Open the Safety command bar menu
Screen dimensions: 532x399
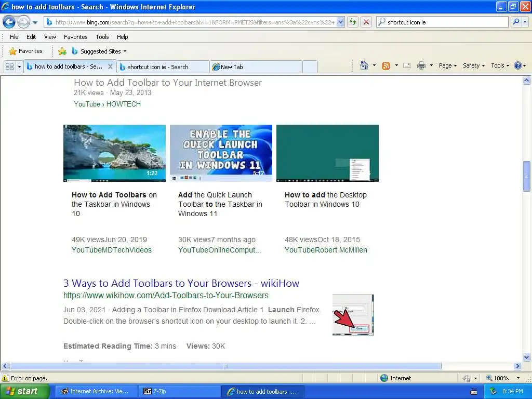click(474, 65)
